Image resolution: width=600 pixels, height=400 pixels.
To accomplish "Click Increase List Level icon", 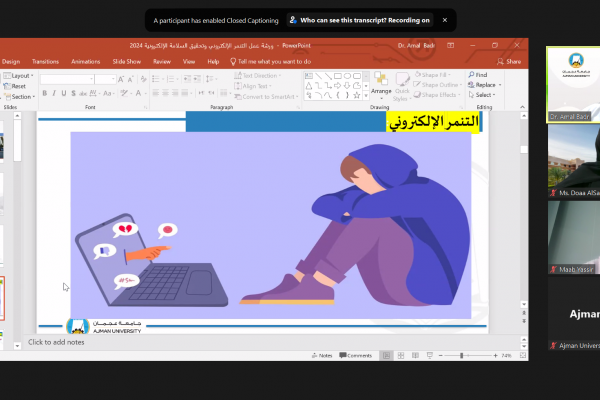I will tap(197, 79).
